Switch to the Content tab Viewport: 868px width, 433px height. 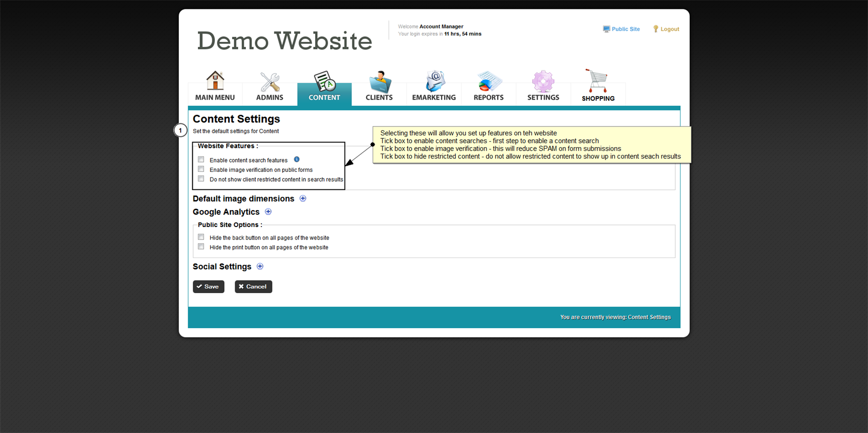tap(324, 88)
